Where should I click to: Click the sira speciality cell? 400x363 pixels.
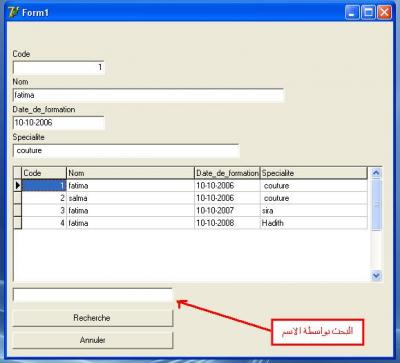coord(314,210)
